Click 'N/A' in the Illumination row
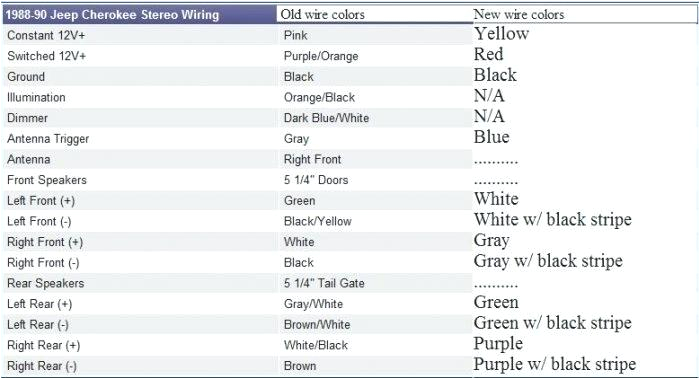 pyautogui.click(x=489, y=95)
